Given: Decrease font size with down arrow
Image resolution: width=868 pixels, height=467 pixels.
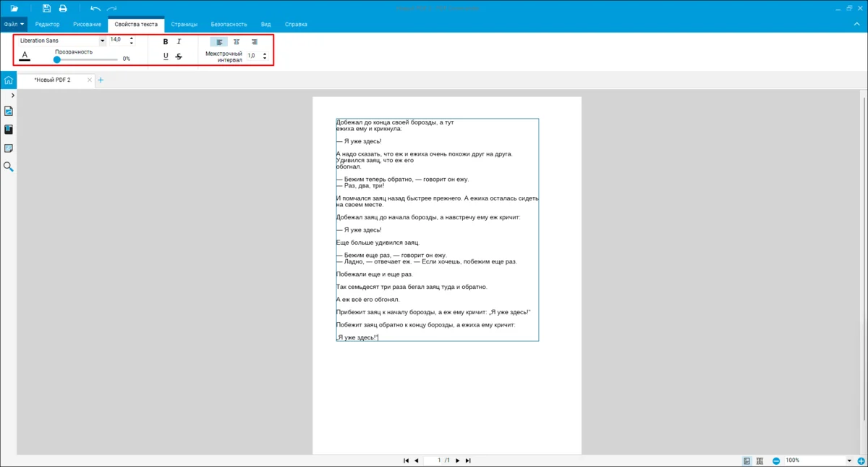Looking at the screenshot, I should [132, 43].
